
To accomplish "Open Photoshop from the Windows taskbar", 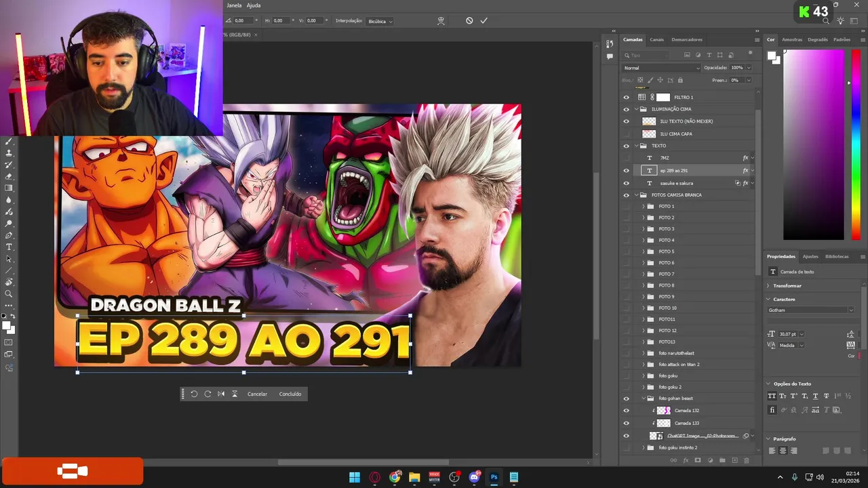I will click(x=494, y=477).
